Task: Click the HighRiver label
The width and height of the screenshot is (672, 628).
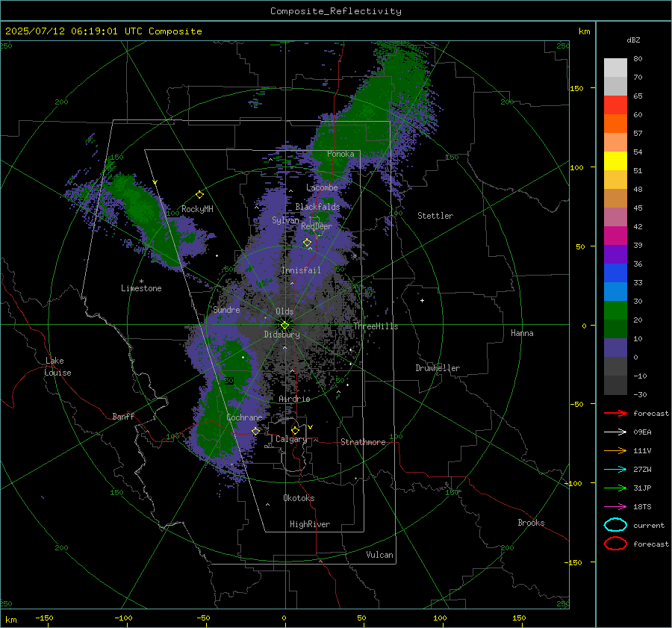Action: (x=310, y=524)
